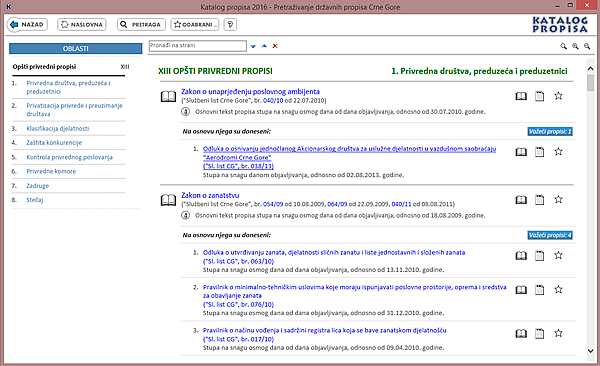Open 'Pravilnik o minimalno-tehničkim uslovima' link
This screenshot has width=600, height=366.
click(354, 296)
